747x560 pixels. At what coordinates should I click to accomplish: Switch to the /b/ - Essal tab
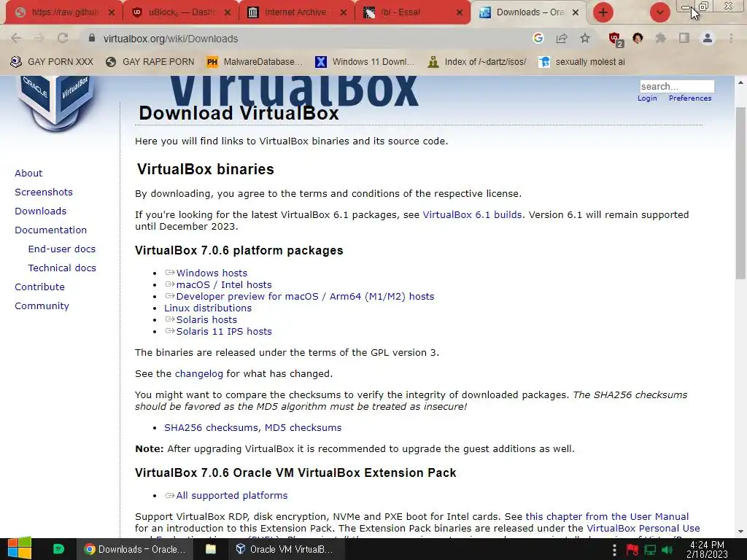point(413,12)
